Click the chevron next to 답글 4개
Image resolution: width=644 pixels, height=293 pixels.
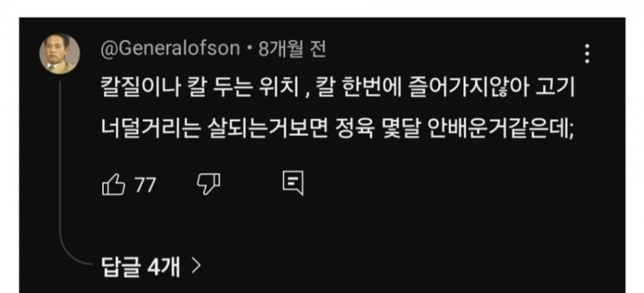(x=196, y=267)
